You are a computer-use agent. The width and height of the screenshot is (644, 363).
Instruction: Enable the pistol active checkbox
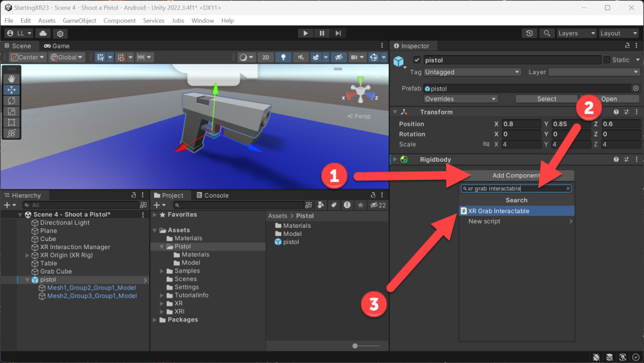(417, 60)
